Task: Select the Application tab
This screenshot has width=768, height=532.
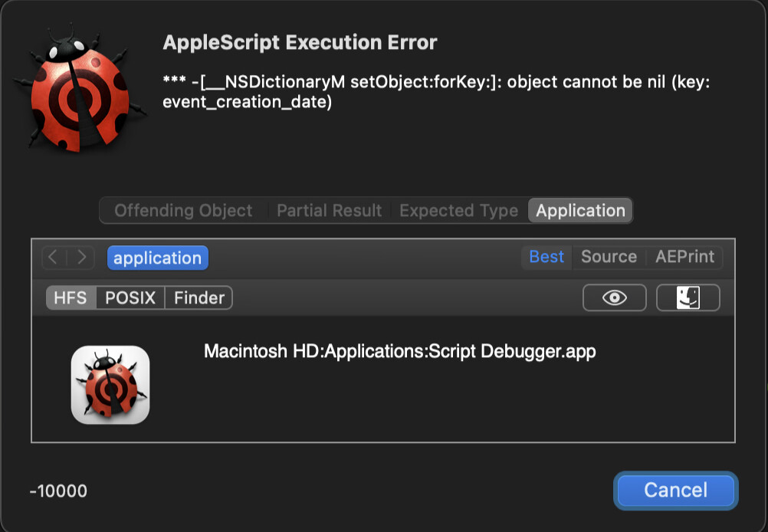Action: click(580, 211)
